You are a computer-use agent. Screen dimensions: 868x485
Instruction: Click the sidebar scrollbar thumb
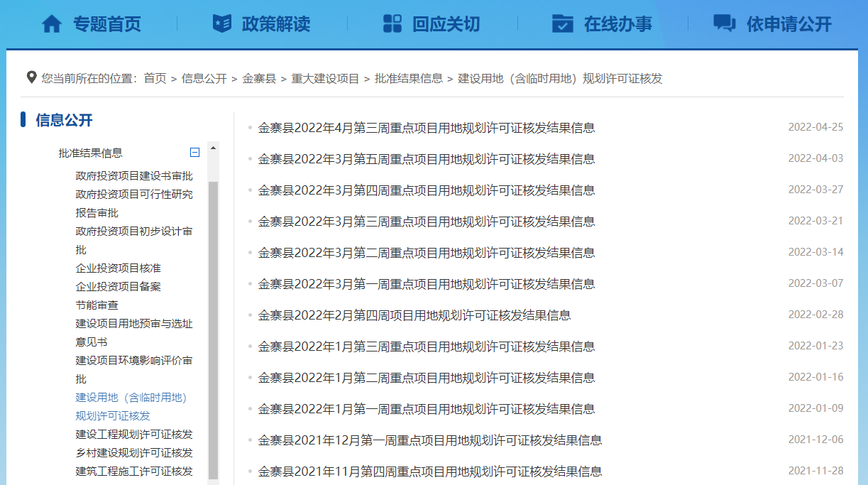[x=213, y=329]
